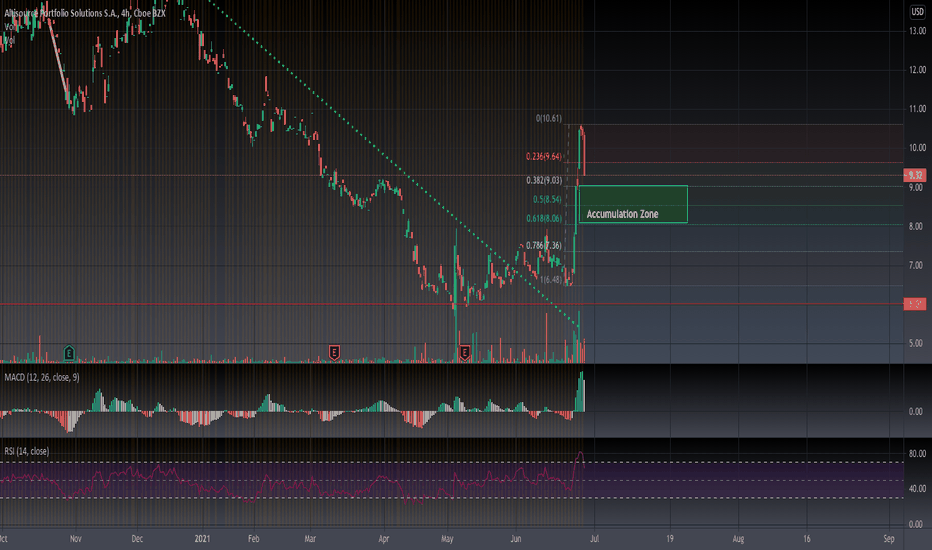The width and height of the screenshot is (932, 550).
Task: Click the 2021 label on time axis
Action: pyautogui.click(x=203, y=539)
